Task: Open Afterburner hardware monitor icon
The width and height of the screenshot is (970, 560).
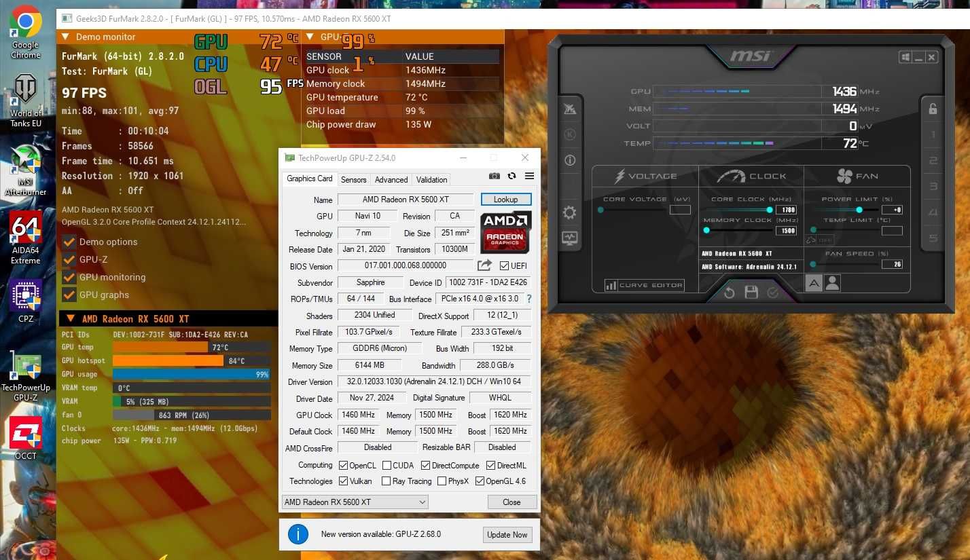Action: (569, 238)
